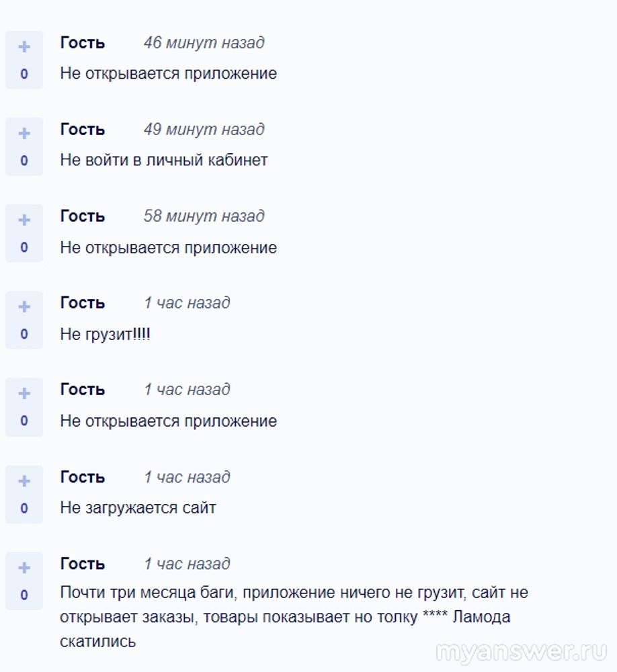Click the myanswer.ru watermark
Viewport: 617px width, 672px height.
tap(521, 653)
